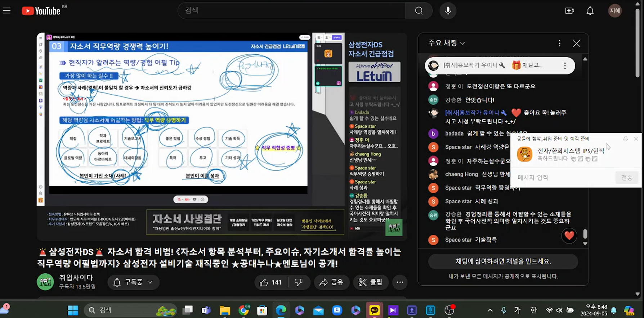Click the 전송 send button
This screenshot has height=318, width=644.
tap(627, 177)
